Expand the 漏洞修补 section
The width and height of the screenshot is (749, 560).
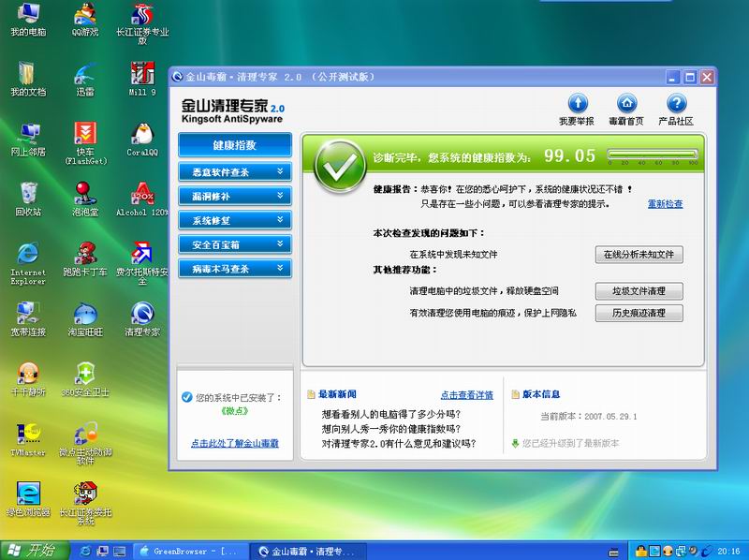[x=235, y=196]
